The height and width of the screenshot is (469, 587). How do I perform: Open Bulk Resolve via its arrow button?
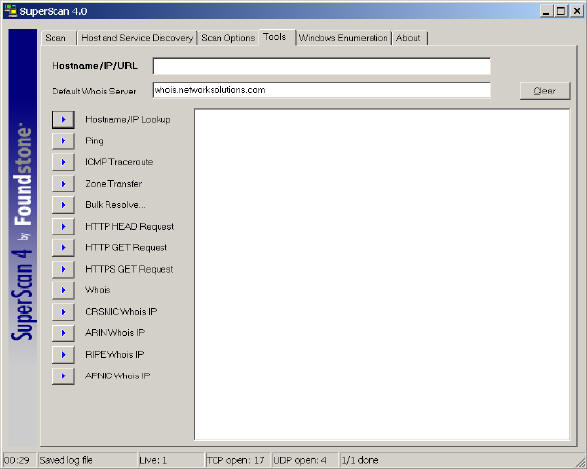tap(63, 205)
